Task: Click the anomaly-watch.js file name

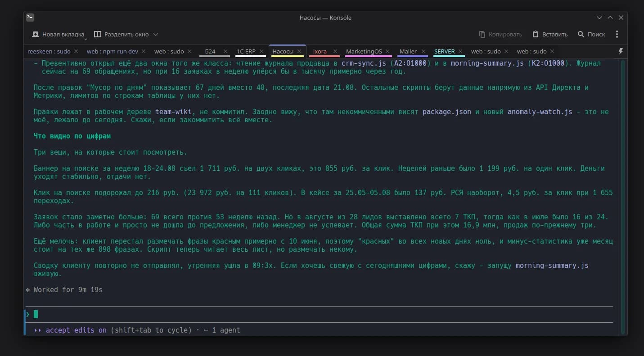Action: (x=540, y=111)
